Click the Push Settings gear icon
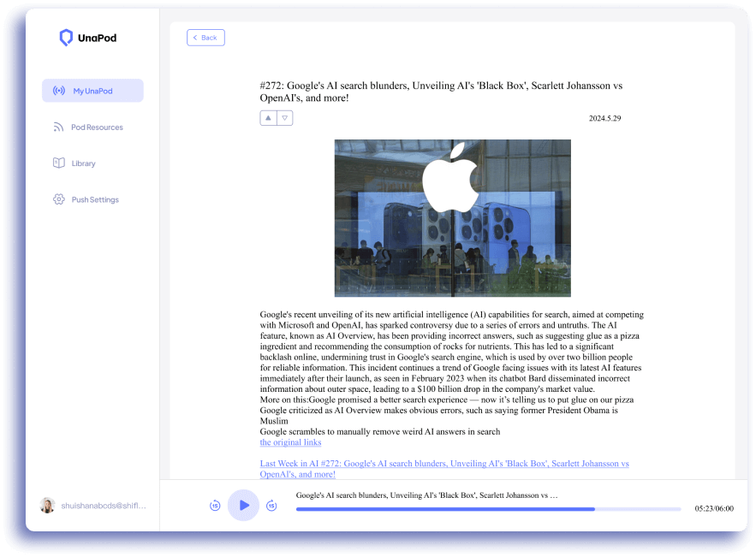This screenshot has height=557, width=756. pos(59,199)
